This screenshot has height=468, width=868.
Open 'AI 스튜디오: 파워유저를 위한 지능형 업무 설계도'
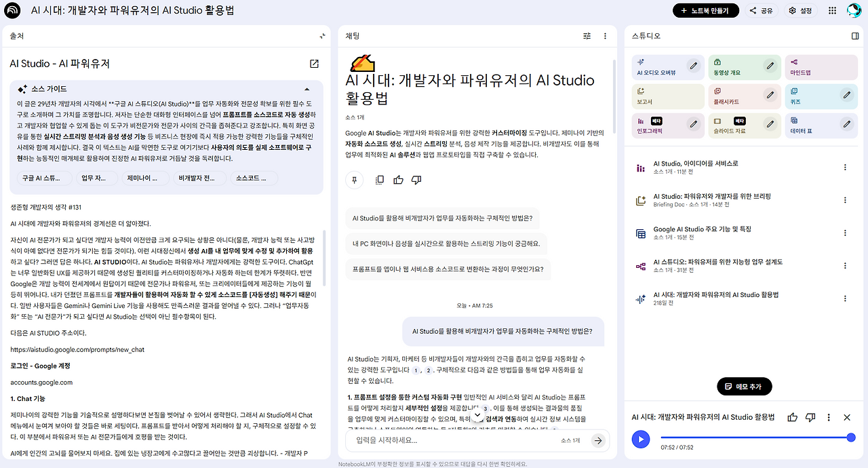pyautogui.click(x=718, y=262)
